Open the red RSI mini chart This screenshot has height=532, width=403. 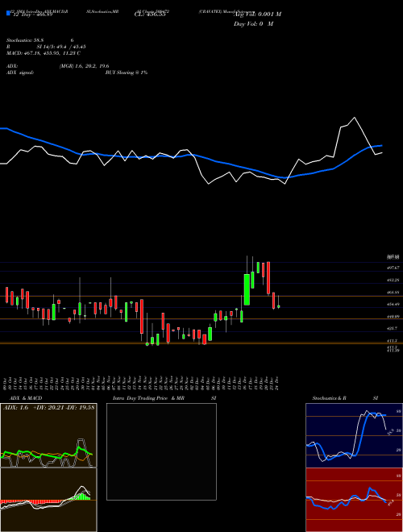point(354,500)
